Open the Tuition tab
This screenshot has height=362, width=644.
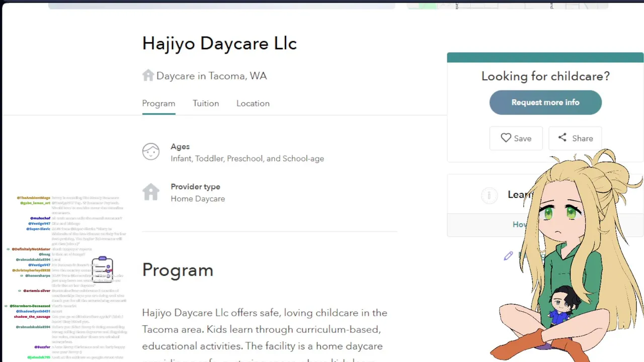coord(206,103)
